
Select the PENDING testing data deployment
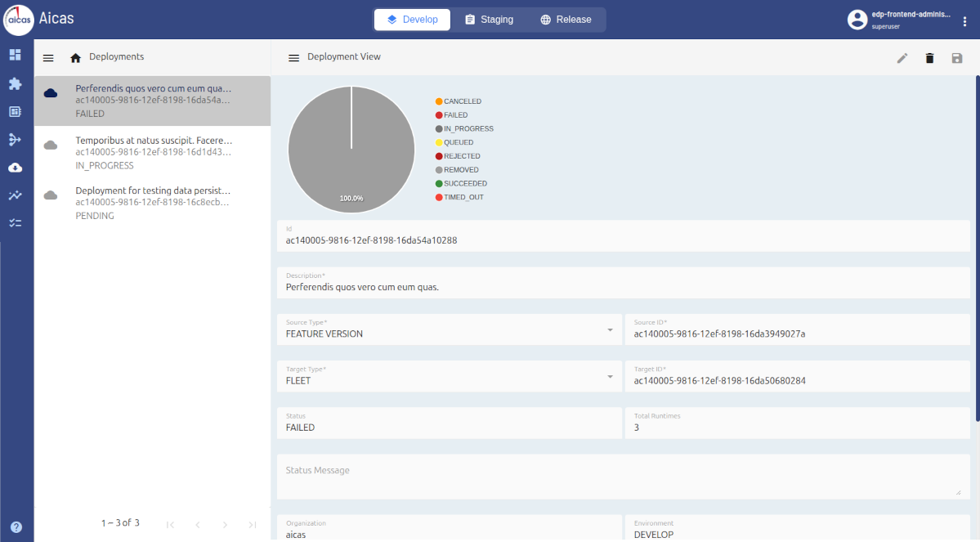[x=152, y=203]
